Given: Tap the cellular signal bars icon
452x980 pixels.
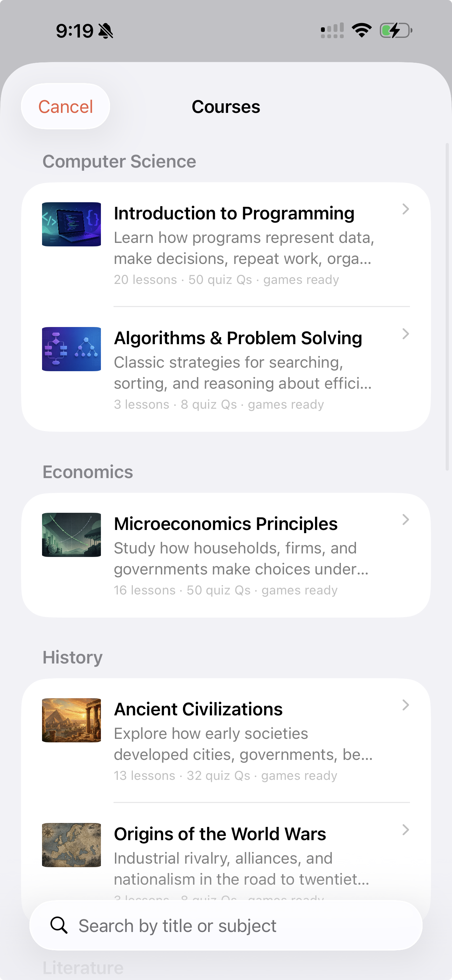Looking at the screenshot, I should [x=332, y=30].
